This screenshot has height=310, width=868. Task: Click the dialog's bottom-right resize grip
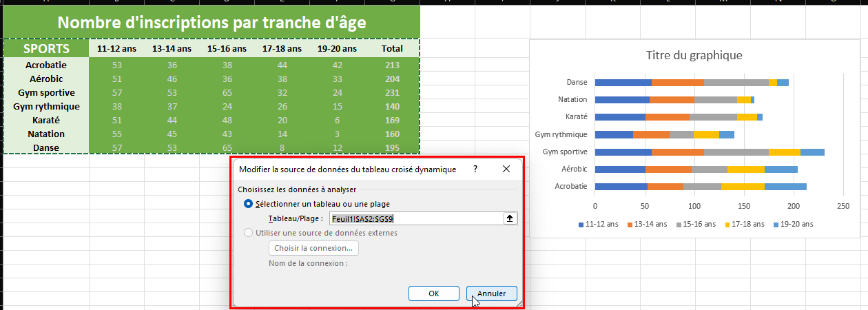518,302
